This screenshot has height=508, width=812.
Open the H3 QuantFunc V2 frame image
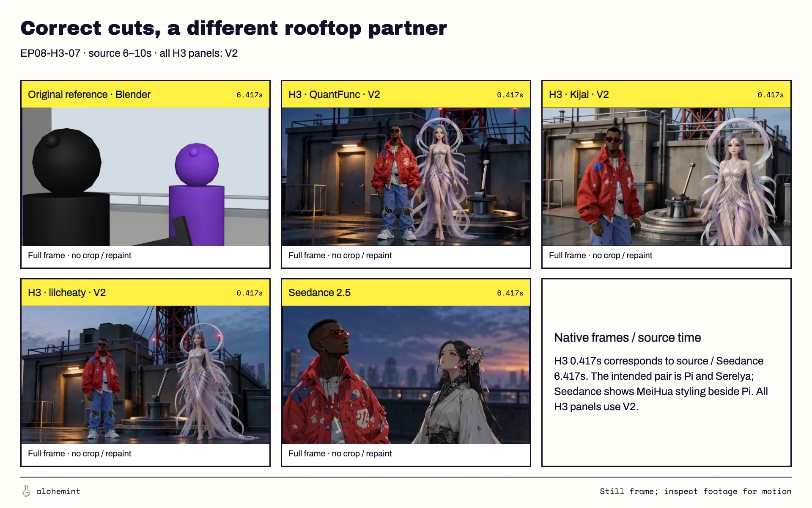(406, 177)
